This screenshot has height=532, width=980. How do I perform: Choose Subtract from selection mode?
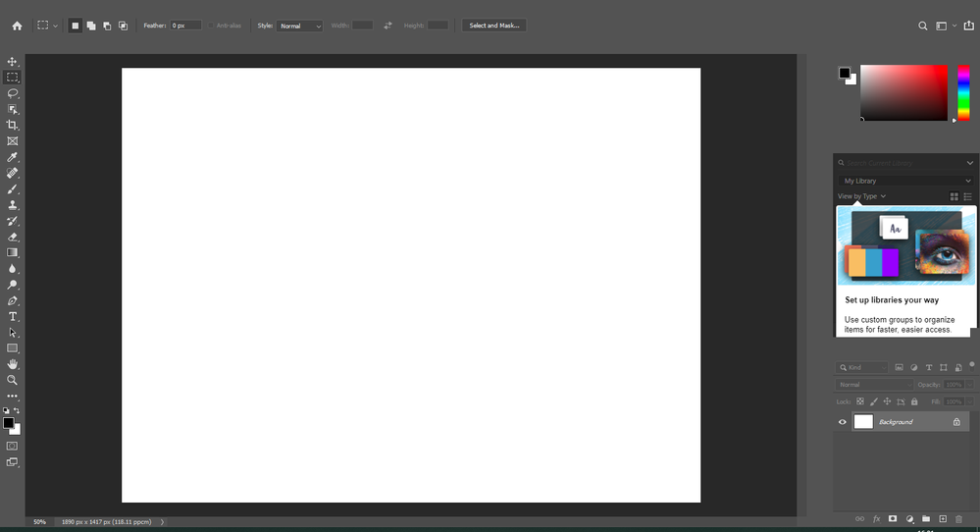point(107,26)
